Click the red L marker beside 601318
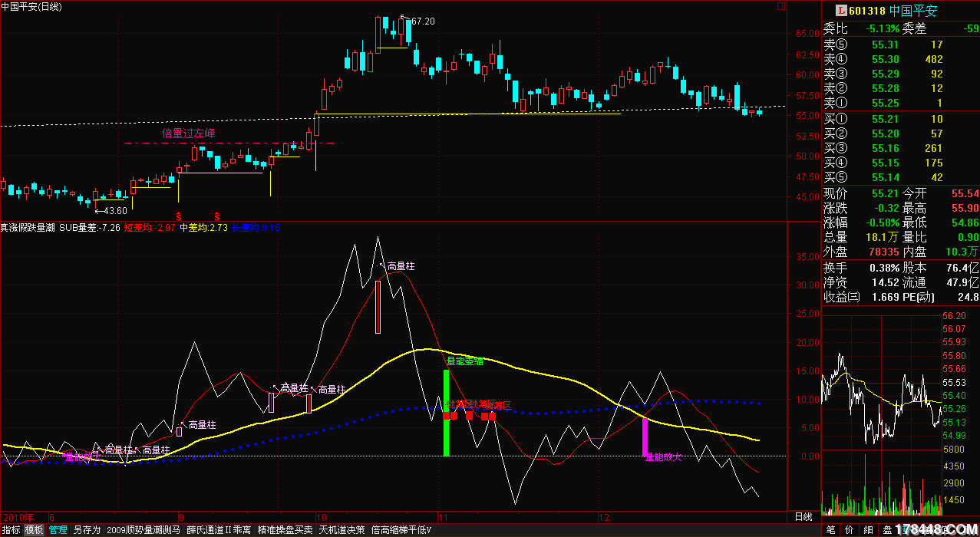 840,11
